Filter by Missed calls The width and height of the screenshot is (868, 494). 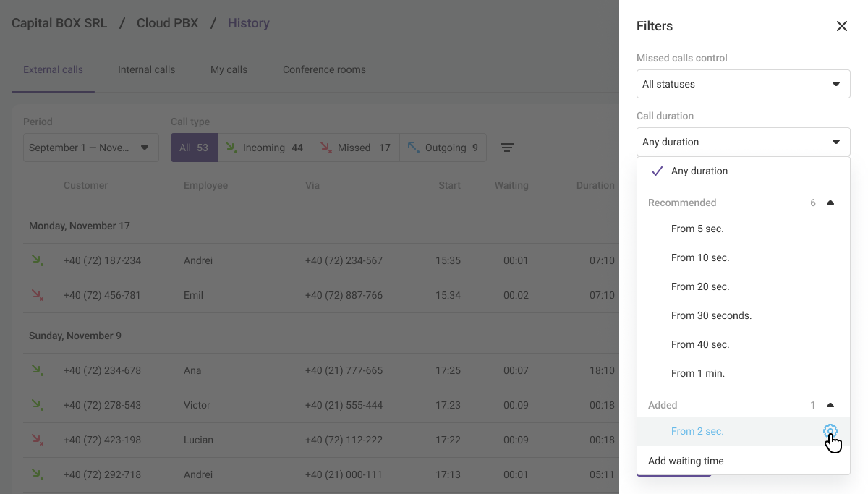355,148
